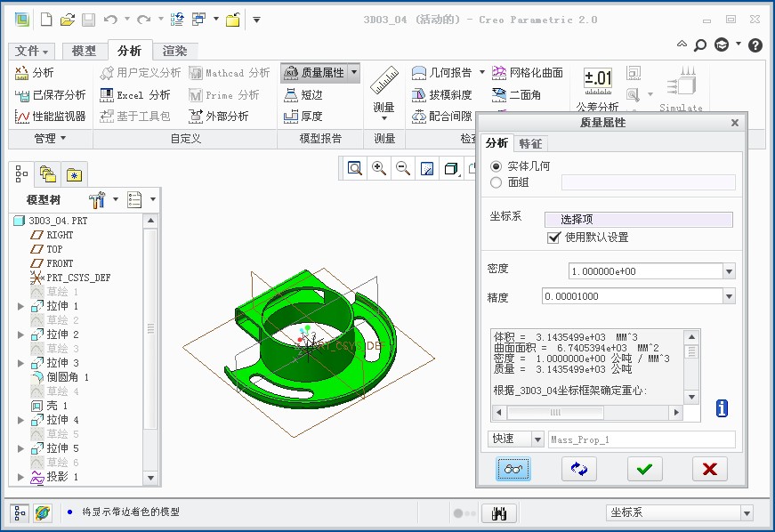
Task: Click the blue info icon in dialog
Action: (x=722, y=408)
